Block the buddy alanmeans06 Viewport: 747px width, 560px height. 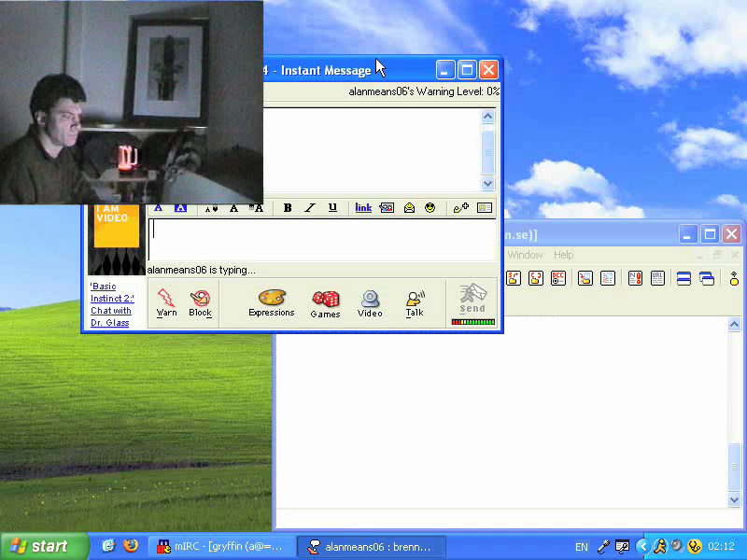[x=200, y=302]
